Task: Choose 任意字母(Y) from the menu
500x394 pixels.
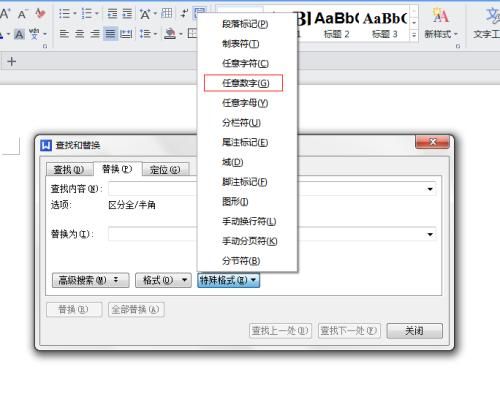Action: coord(245,103)
